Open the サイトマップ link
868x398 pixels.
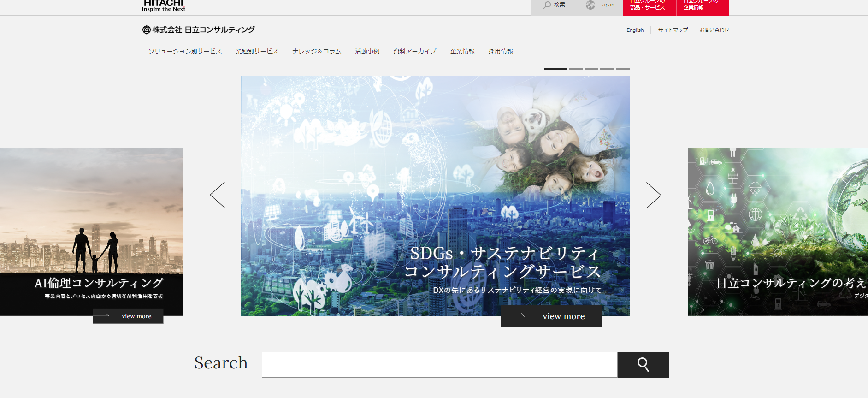(x=673, y=30)
